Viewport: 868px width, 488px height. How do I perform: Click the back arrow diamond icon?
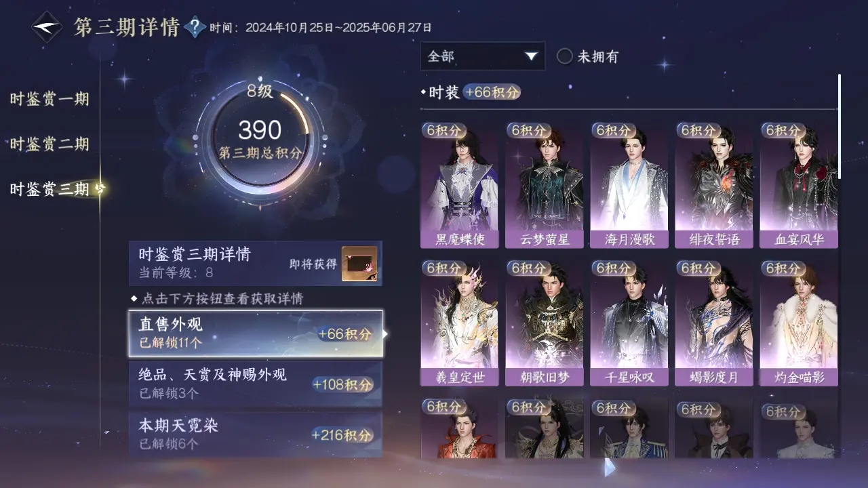click(47, 28)
